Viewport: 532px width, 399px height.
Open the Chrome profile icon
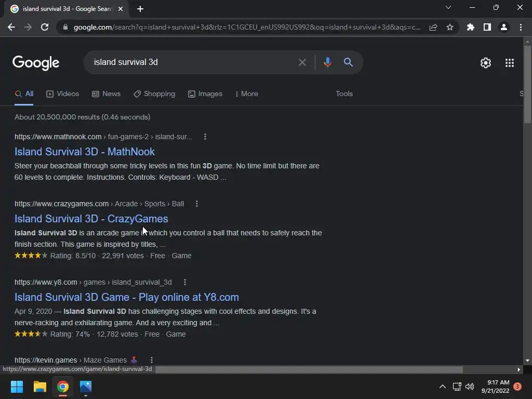(504, 27)
